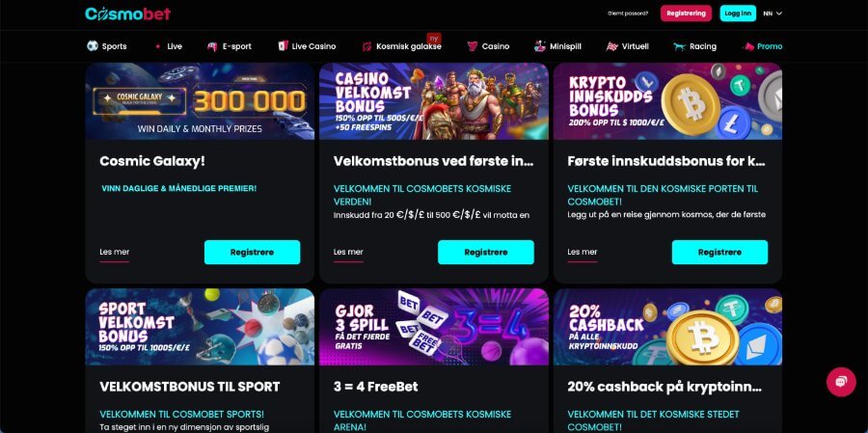This screenshot has width=868, height=433.
Task: Select the Virtuell flags icon
Action: click(611, 46)
